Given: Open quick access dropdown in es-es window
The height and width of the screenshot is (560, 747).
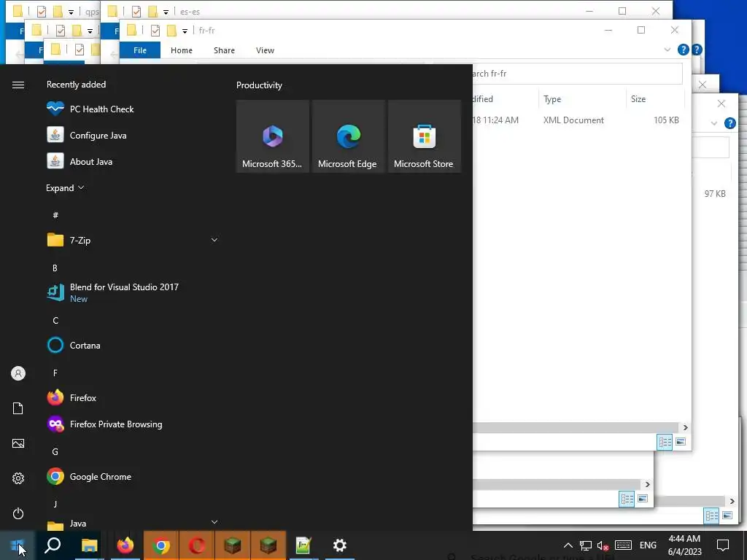Looking at the screenshot, I should (x=166, y=12).
